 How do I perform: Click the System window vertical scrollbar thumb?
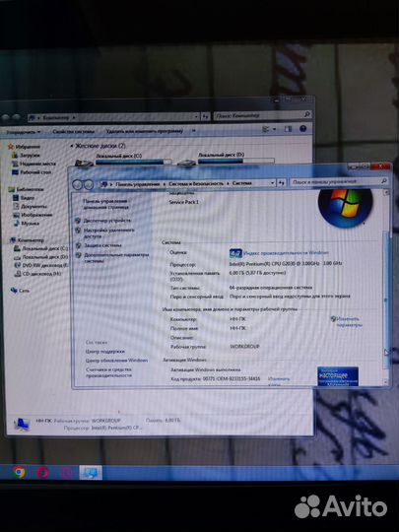coord(385,299)
